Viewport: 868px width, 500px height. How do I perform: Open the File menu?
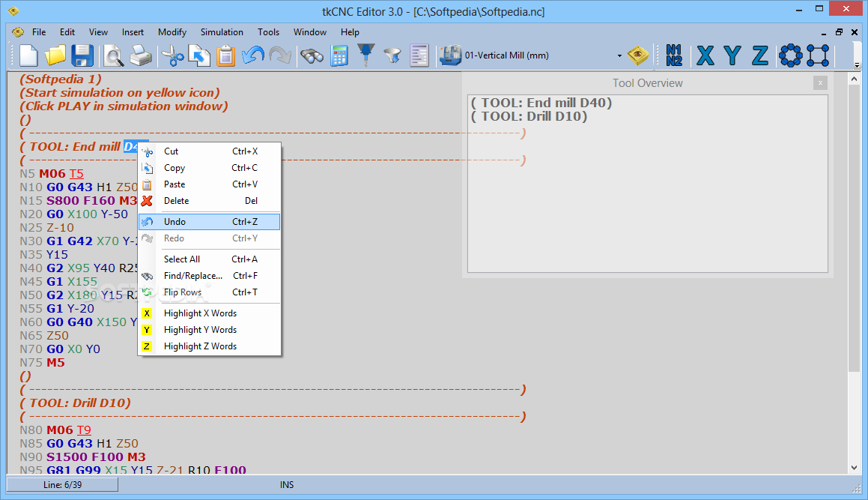39,32
